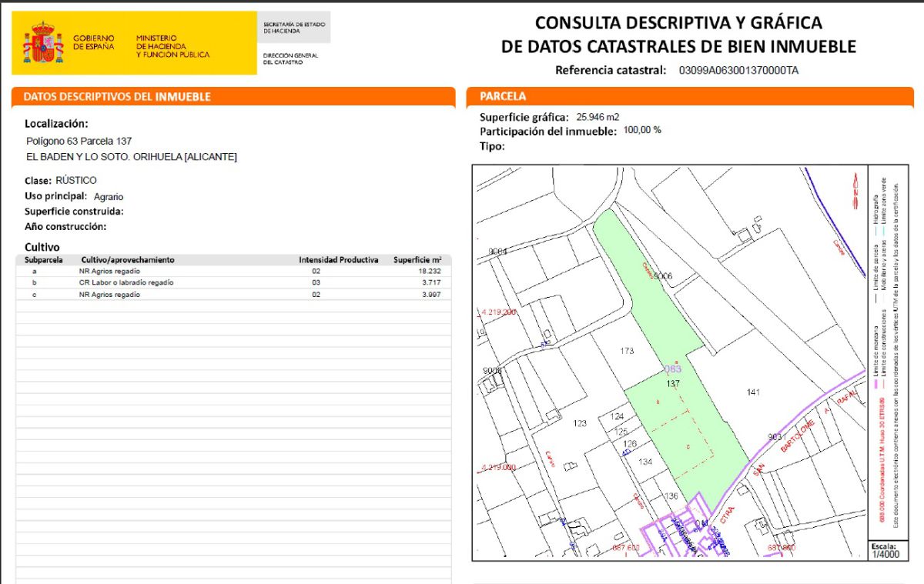Select cadastral reference 03099A063001370000TA
Screen dimensions: 924x584
(x=738, y=71)
